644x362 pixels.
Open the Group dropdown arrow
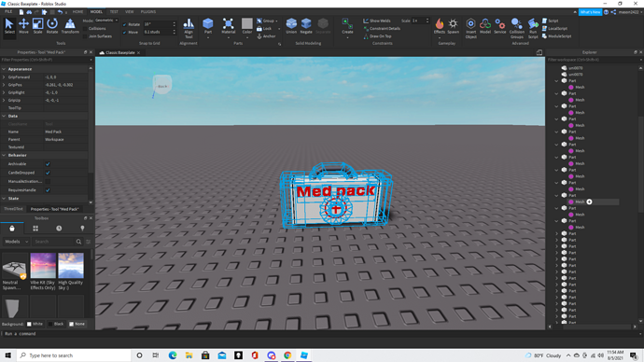coord(276,21)
